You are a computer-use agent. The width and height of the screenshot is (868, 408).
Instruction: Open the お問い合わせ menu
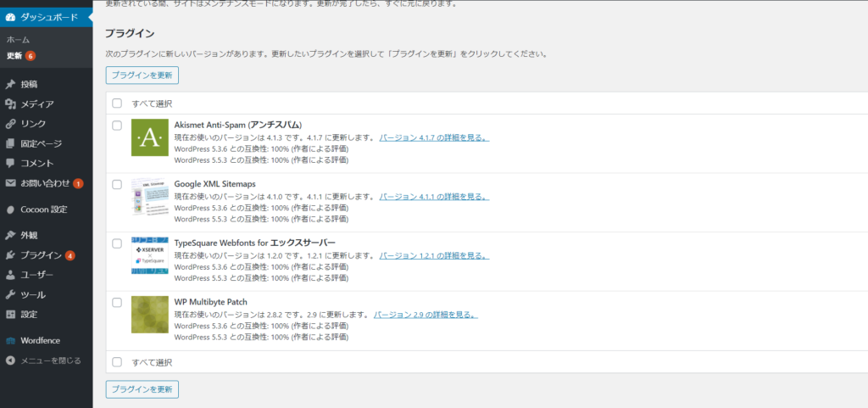[47, 183]
